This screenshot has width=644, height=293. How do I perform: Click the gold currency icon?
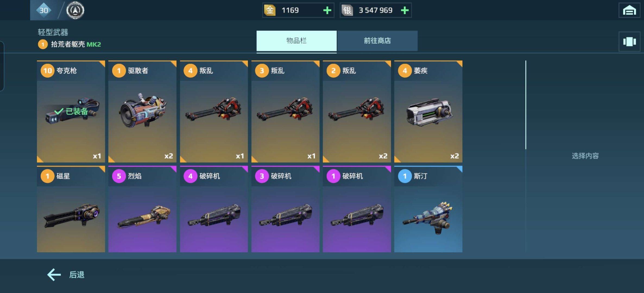point(270,10)
